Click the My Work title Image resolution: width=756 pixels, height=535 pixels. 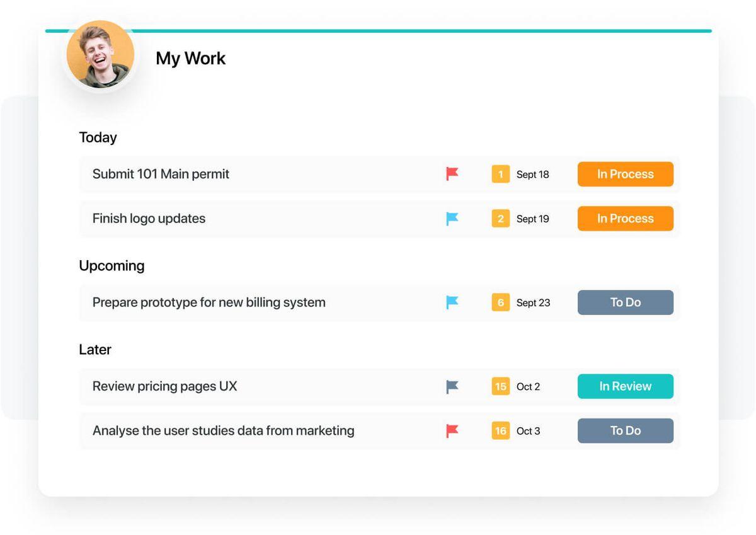click(191, 59)
